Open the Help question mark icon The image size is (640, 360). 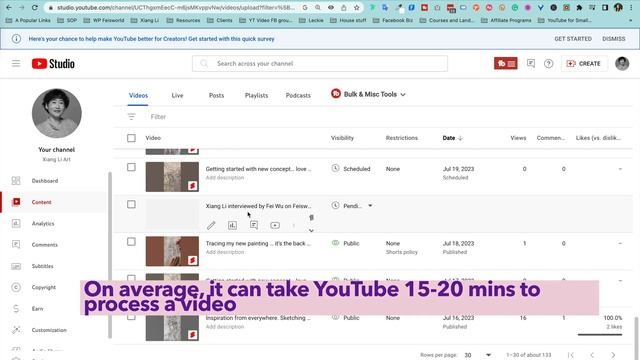point(549,64)
